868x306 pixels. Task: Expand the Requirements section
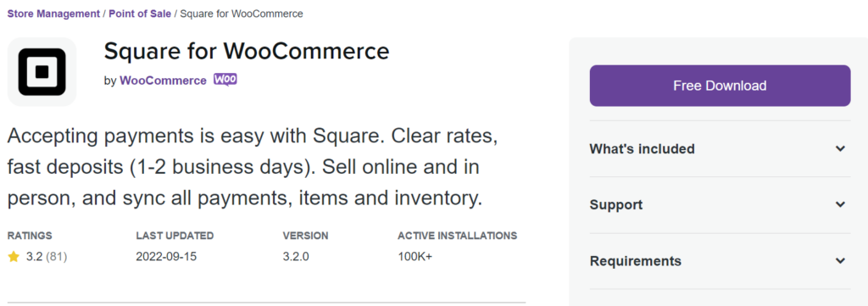coord(720,260)
